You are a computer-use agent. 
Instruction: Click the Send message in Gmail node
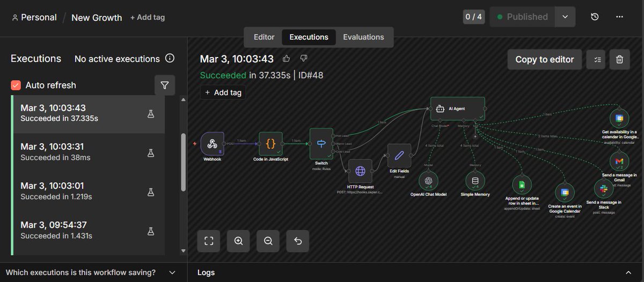click(x=619, y=161)
